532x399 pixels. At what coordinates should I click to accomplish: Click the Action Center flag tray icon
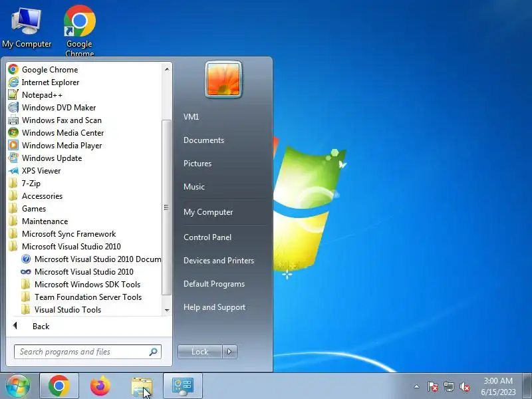[x=433, y=386]
